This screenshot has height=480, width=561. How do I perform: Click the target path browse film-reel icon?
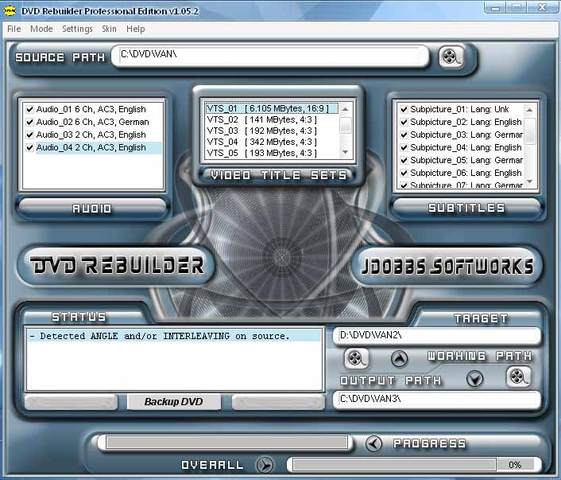pos(355,358)
